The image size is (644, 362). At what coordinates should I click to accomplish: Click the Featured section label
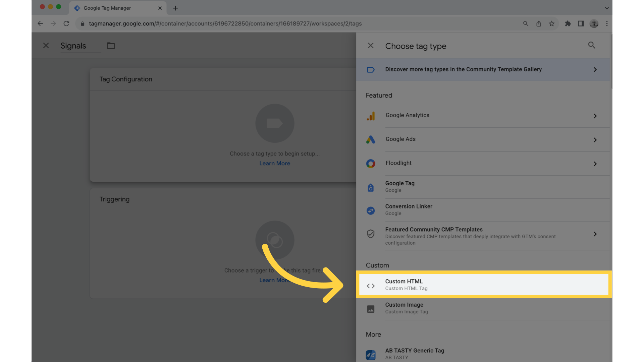click(x=379, y=96)
